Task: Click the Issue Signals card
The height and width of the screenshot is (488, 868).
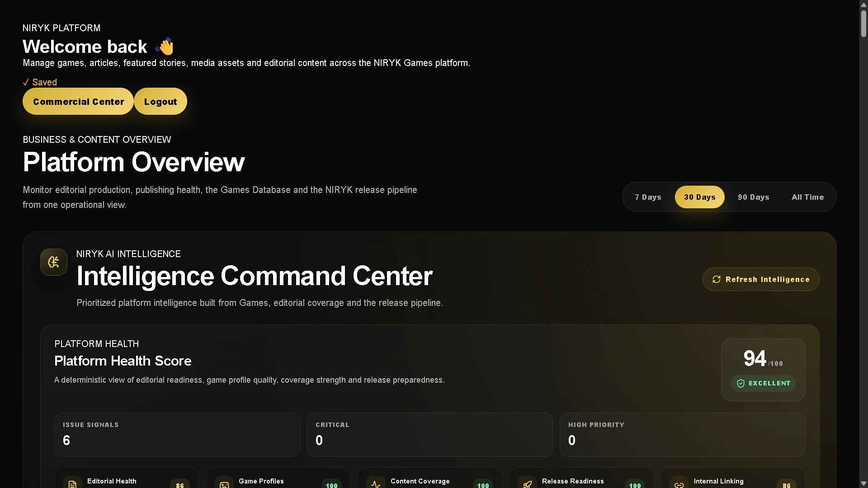Action: [x=177, y=435]
